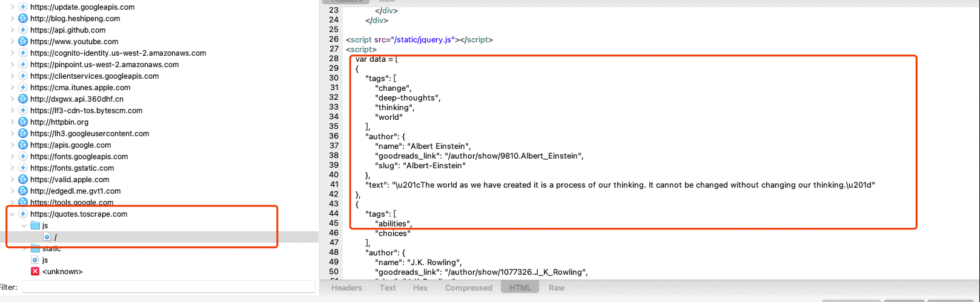Click the static folder icon
Image resolution: width=980 pixels, height=302 pixels.
[x=35, y=249]
